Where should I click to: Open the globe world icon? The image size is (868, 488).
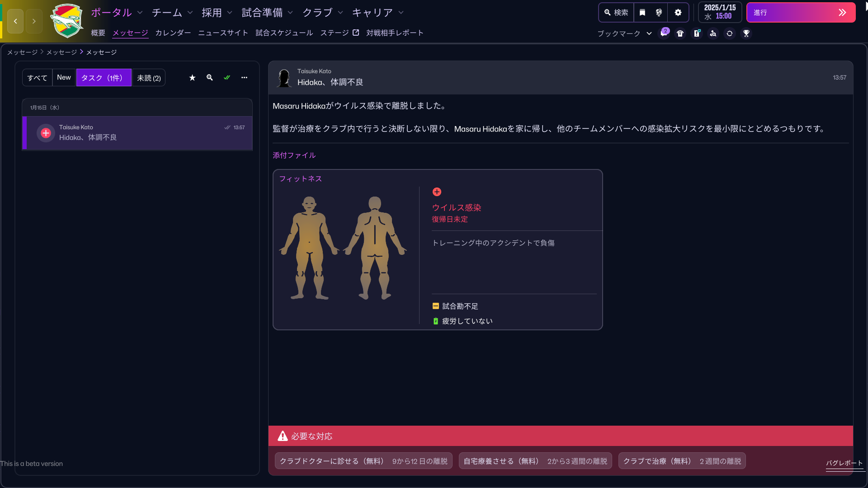[659, 13]
